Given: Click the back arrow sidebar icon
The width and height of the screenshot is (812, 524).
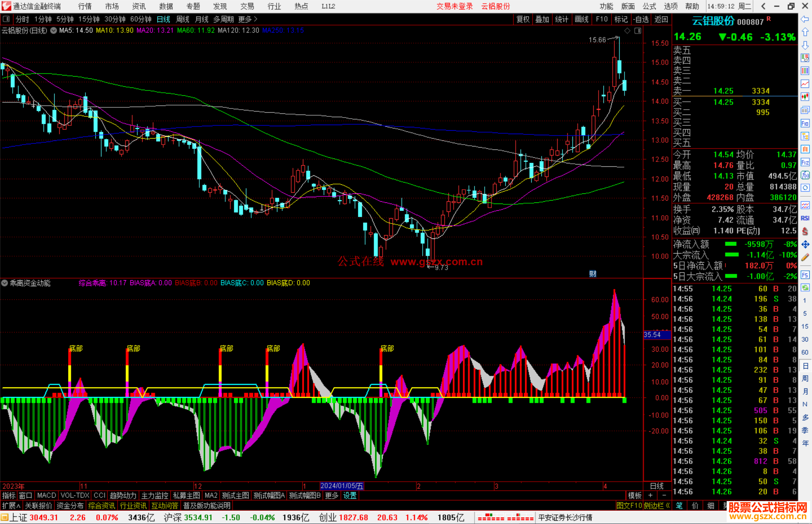Looking at the screenshot, I should point(805,19).
